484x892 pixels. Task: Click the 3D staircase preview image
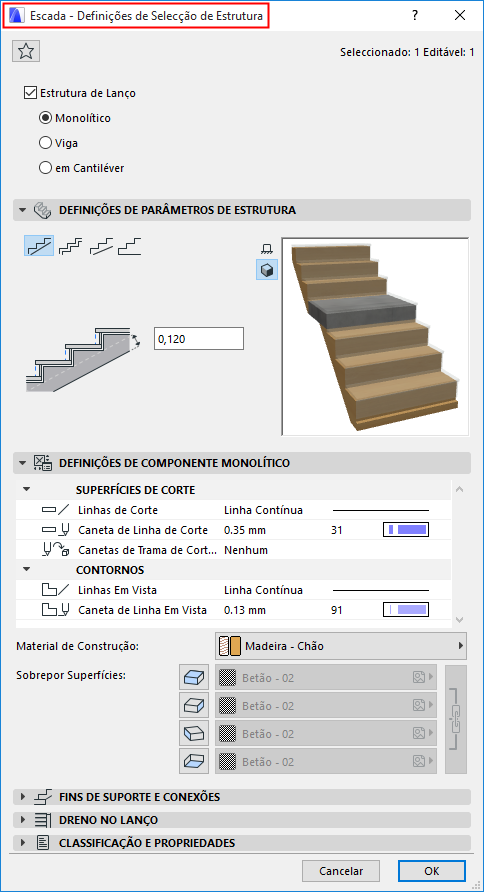pos(375,337)
